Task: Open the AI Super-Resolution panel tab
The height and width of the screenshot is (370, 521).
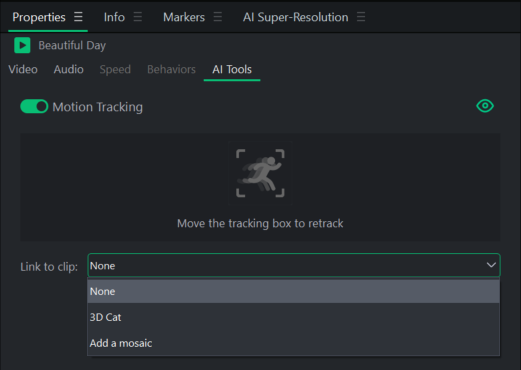Action: coord(296,17)
